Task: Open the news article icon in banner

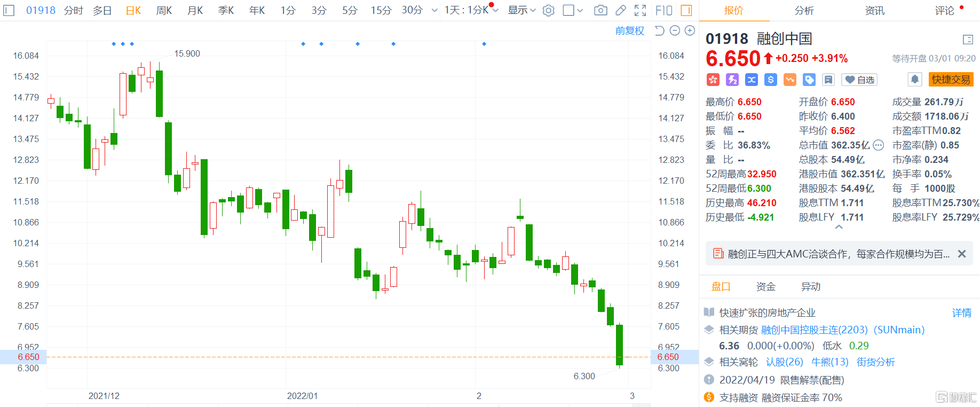Action: pos(718,254)
